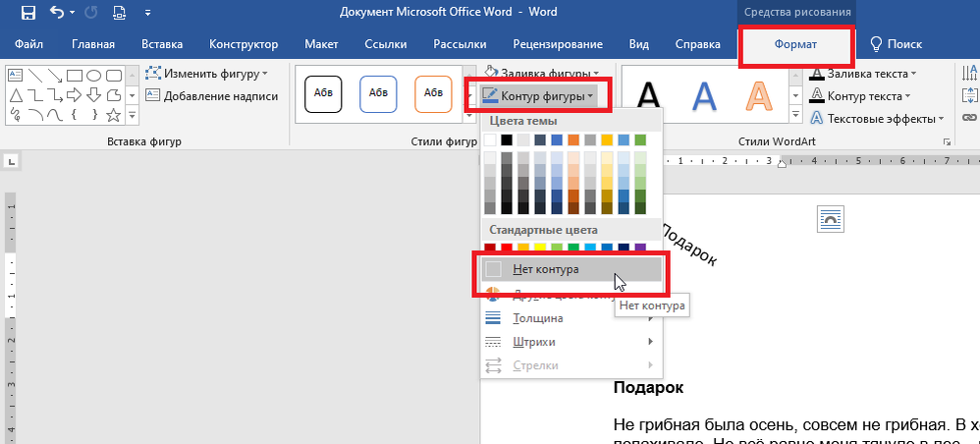Open the Заливка текста dropdown
Image resolution: width=980 pixels, height=444 pixels.
tap(862, 74)
